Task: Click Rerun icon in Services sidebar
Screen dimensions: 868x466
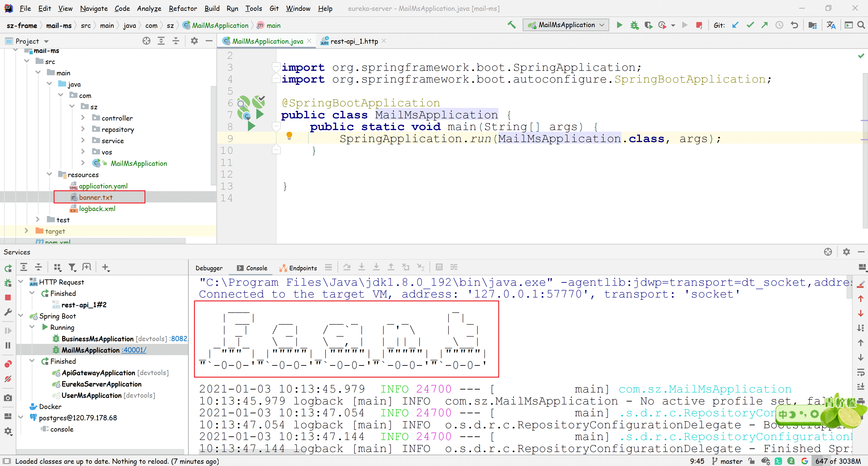Action: 8,268
